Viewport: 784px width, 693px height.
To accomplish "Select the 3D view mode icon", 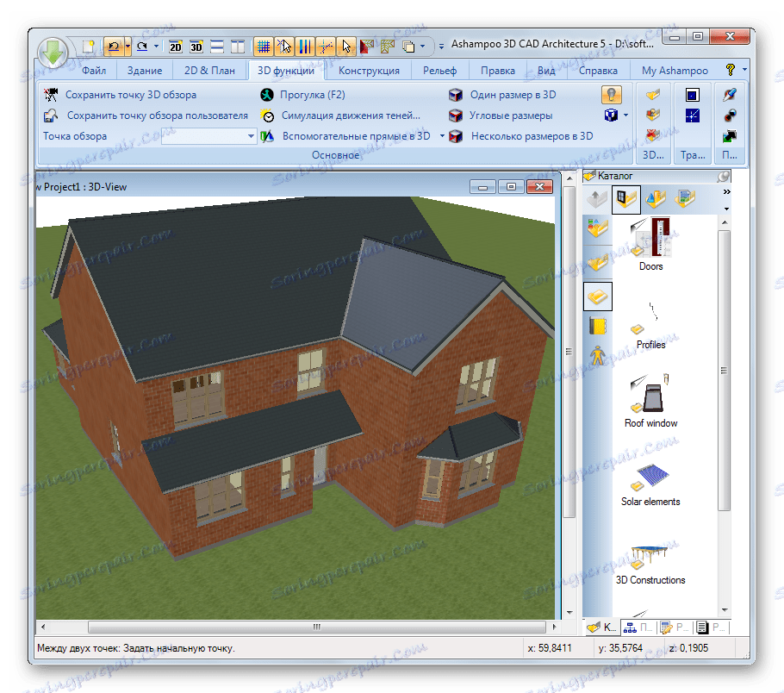I will pyautogui.click(x=195, y=47).
